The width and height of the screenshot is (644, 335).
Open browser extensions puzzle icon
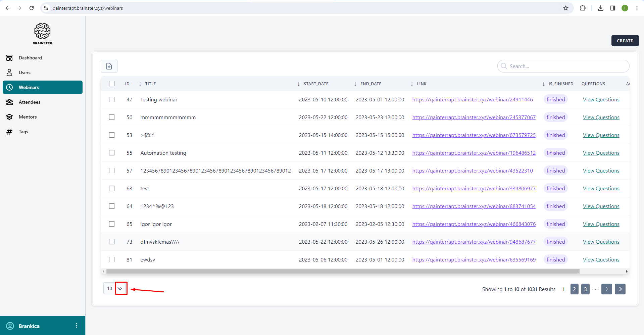click(x=583, y=8)
